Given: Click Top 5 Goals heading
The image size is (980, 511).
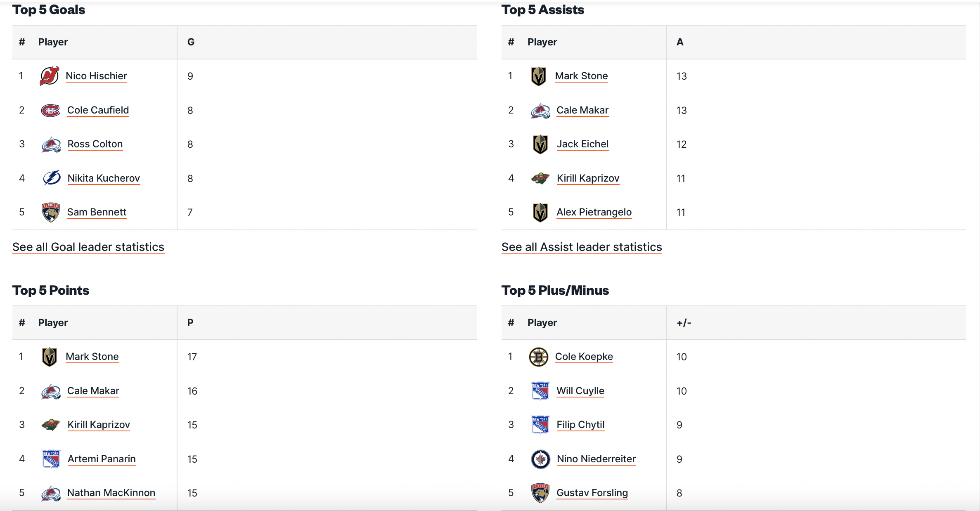Looking at the screenshot, I should coord(49,10).
